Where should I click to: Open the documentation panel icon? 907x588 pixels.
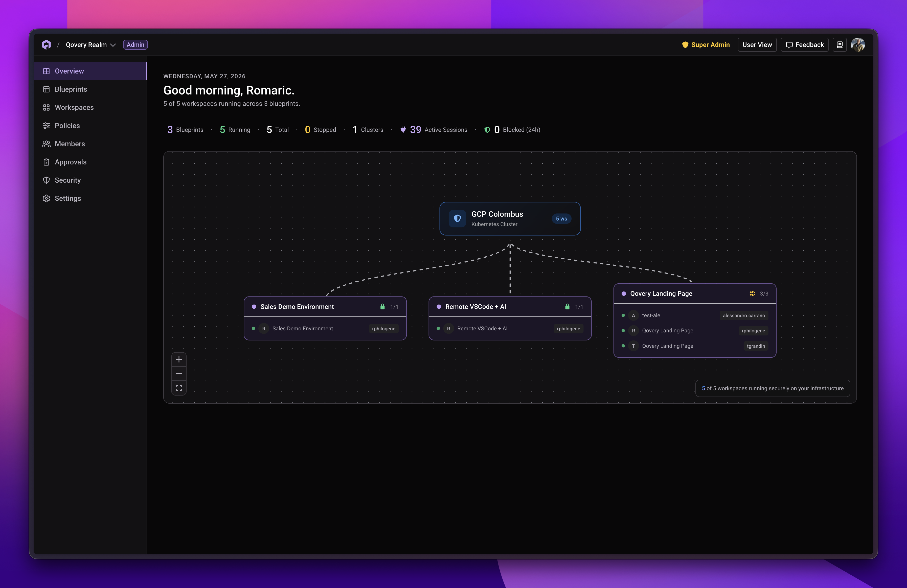click(840, 44)
